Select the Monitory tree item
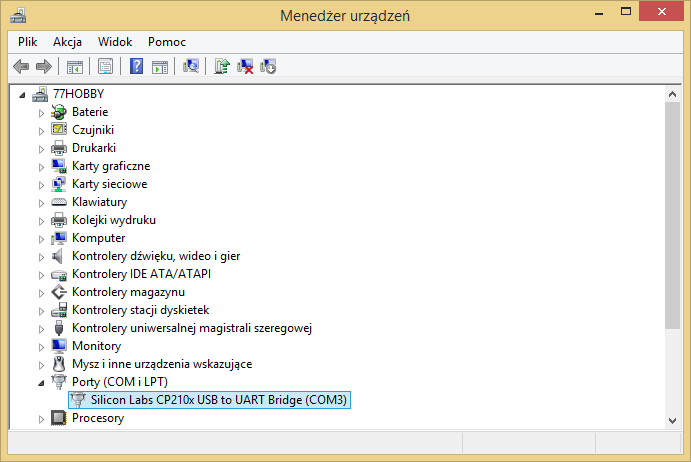This screenshot has height=462, width=691. (97, 346)
